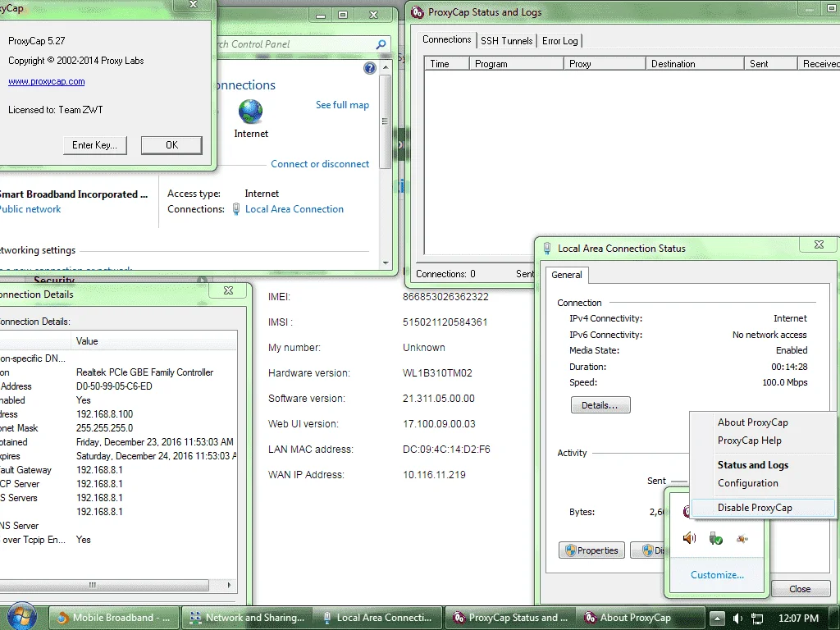840x630 pixels.
Task: Select the D0-50-99-05-C6-ED address value
Action: pos(114,386)
